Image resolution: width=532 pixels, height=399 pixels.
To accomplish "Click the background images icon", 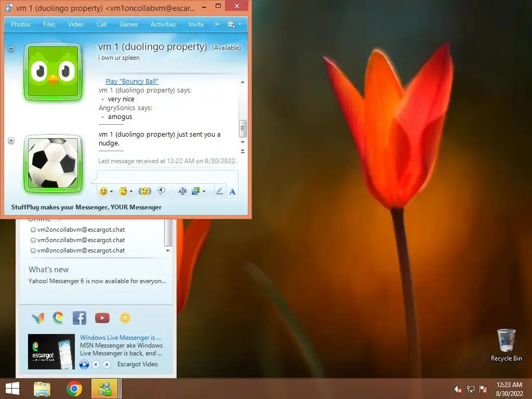I will 196,191.
